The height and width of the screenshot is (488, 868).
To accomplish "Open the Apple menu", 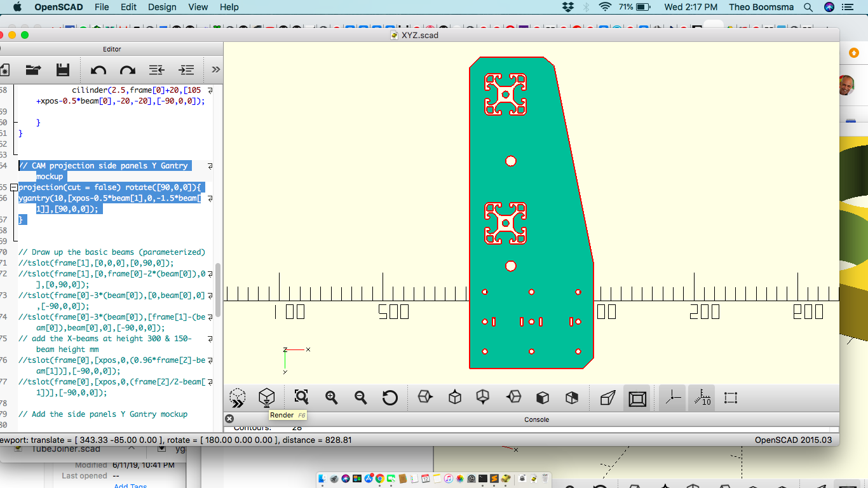I will tap(17, 7).
